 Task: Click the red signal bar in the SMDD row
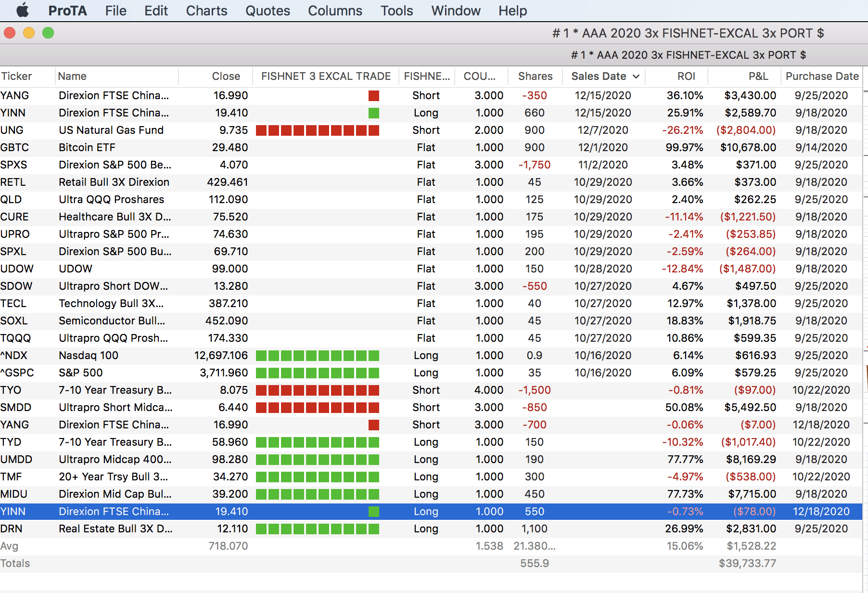click(318, 408)
